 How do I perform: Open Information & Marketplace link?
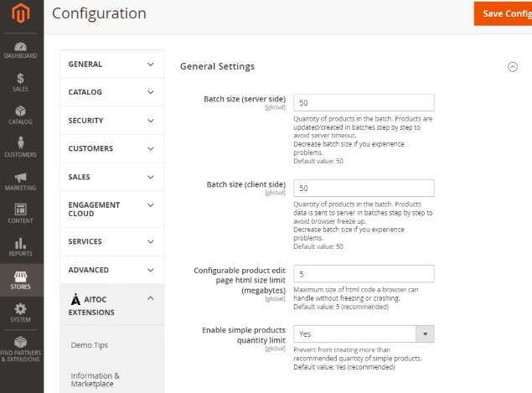(x=95, y=380)
